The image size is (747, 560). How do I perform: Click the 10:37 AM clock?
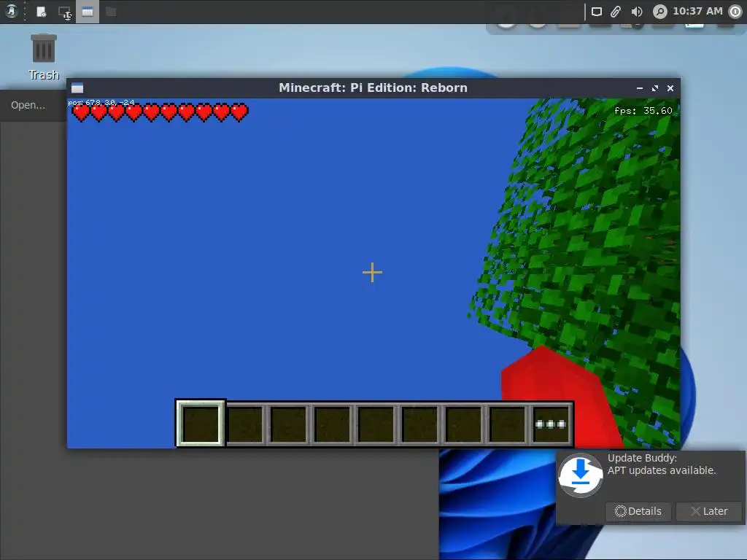tap(697, 11)
